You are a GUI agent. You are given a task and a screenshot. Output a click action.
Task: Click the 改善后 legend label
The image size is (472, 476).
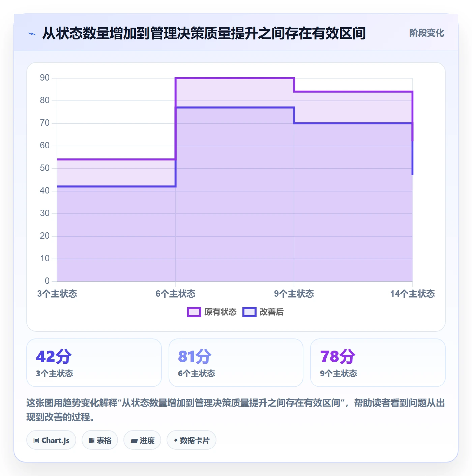pyautogui.click(x=271, y=312)
